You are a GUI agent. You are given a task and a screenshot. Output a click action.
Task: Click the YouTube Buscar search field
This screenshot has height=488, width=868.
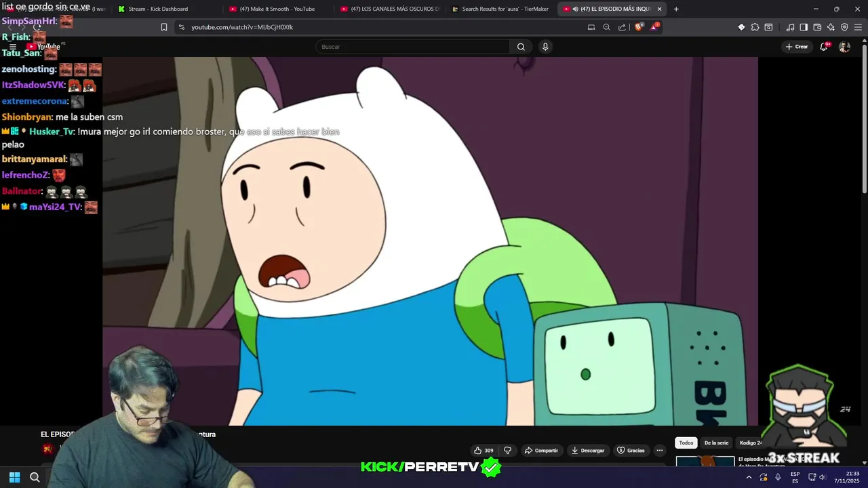click(412, 47)
